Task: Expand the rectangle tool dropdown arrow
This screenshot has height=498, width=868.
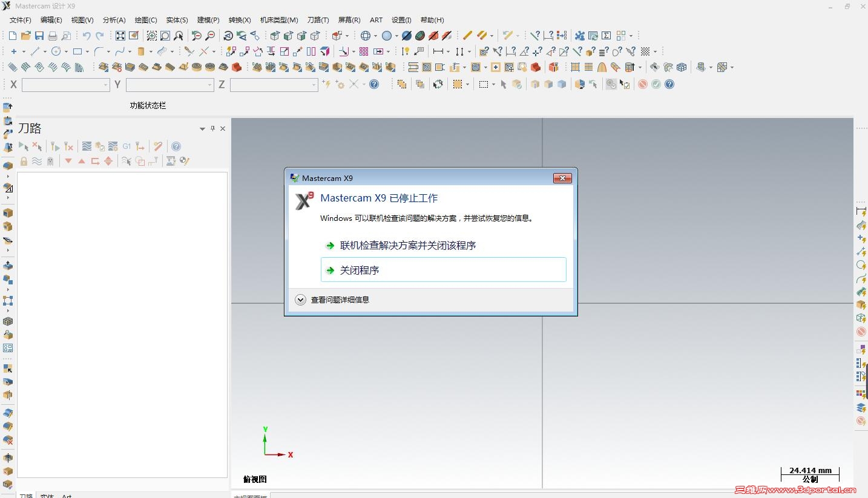Action: point(88,51)
